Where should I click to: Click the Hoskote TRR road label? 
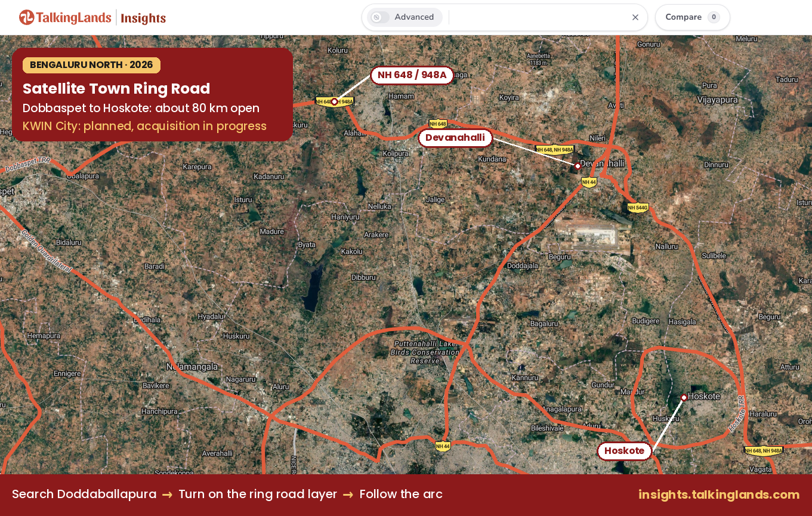[737, 412]
